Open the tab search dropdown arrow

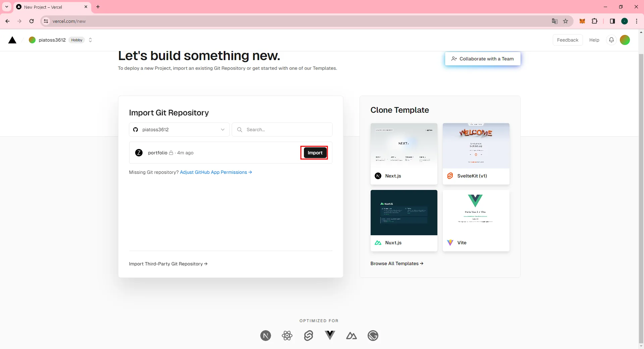coord(6,7)
